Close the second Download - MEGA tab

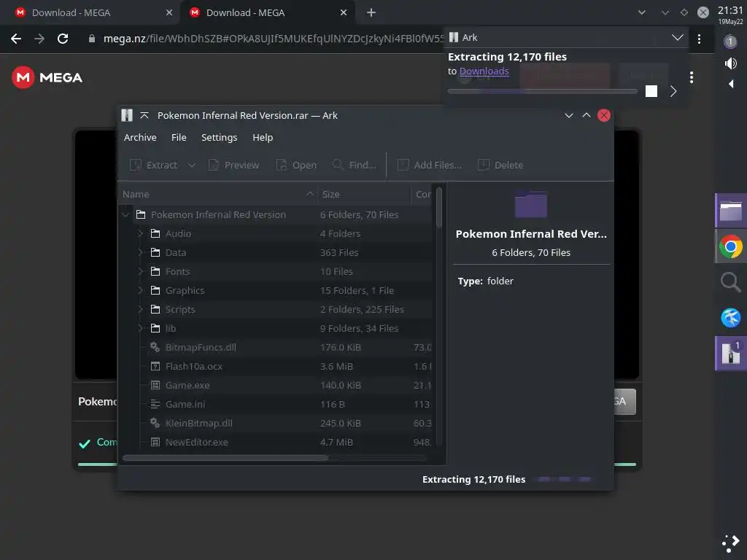344,13
